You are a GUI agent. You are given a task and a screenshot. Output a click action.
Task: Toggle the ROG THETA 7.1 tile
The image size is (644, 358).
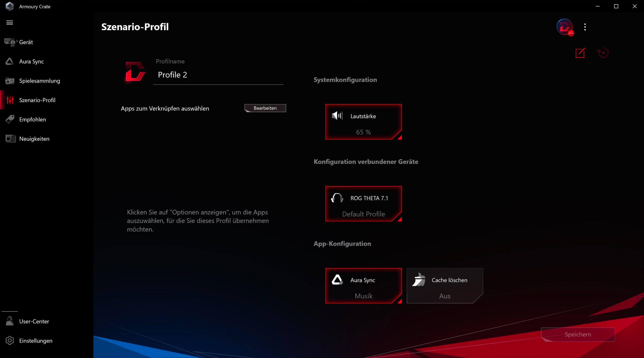[x=363, y=204]
